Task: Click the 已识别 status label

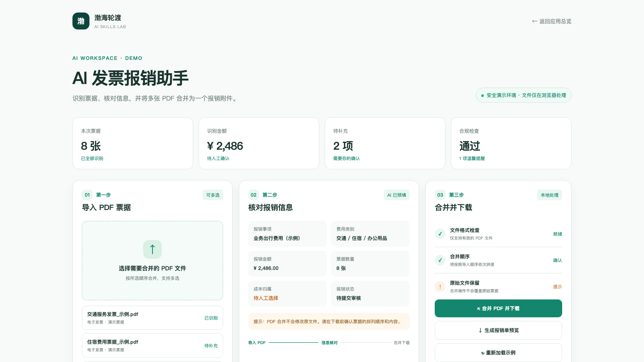Action: (x=211, y=318)
